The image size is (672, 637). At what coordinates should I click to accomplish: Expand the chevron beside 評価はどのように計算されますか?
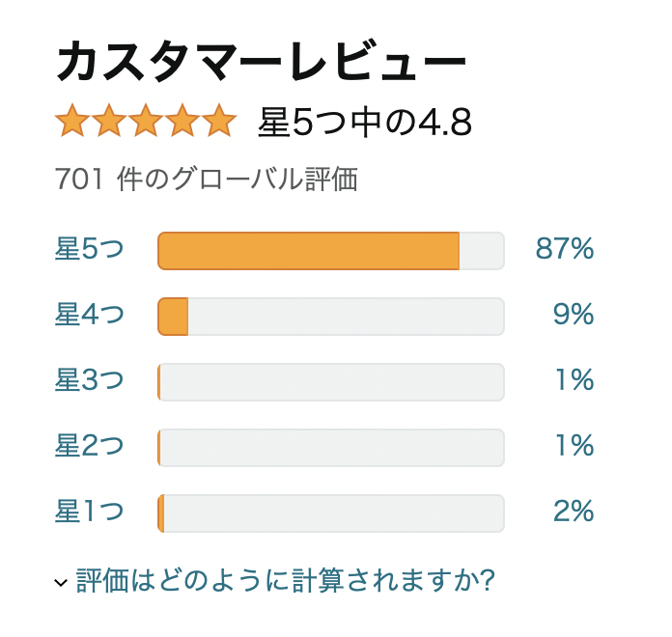tap(61, 582)
